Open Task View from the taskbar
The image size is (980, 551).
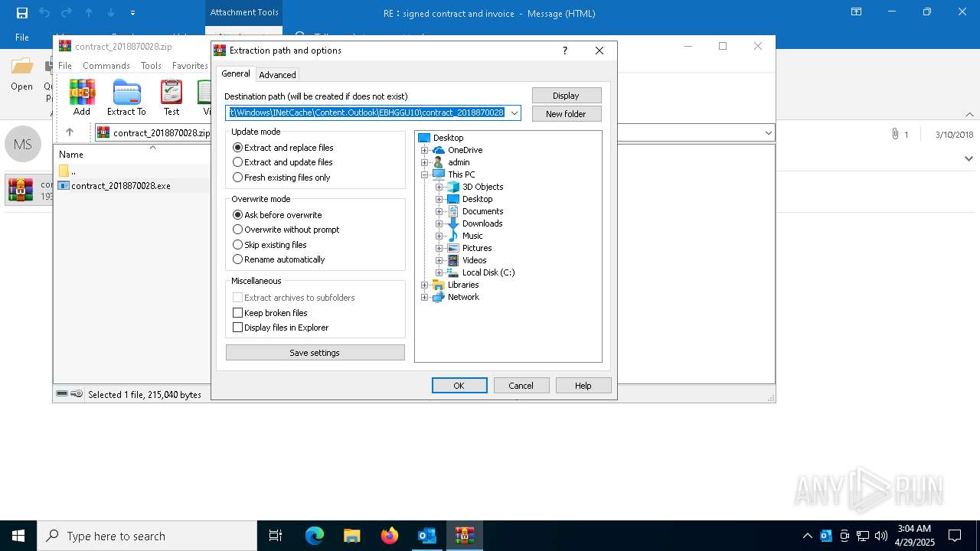[276, 536]
